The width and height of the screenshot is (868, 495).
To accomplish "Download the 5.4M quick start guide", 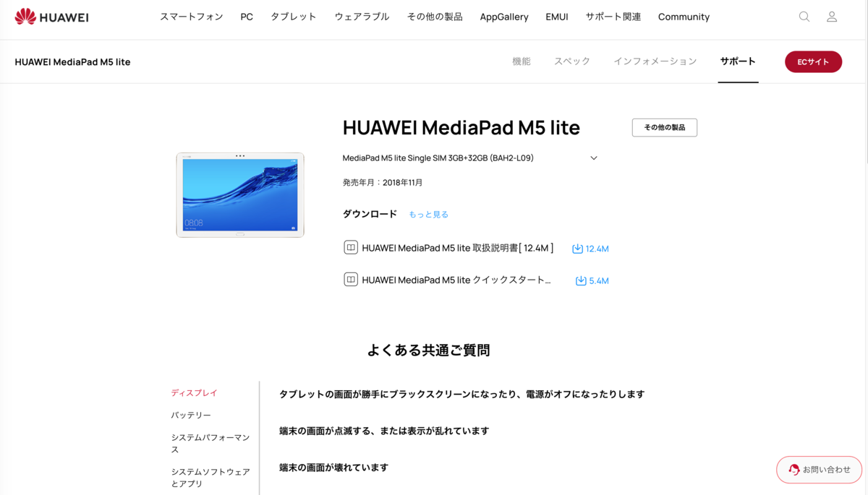I will tap(592, 280).
